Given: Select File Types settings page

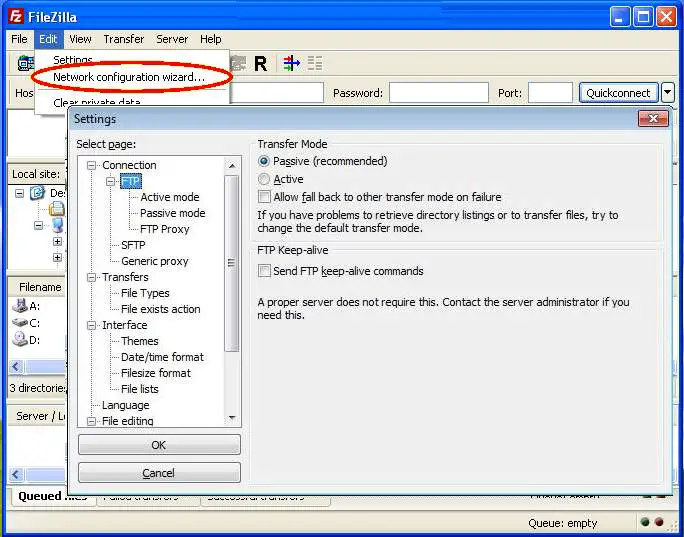Looking at the screenshot, I should [145, 293].
